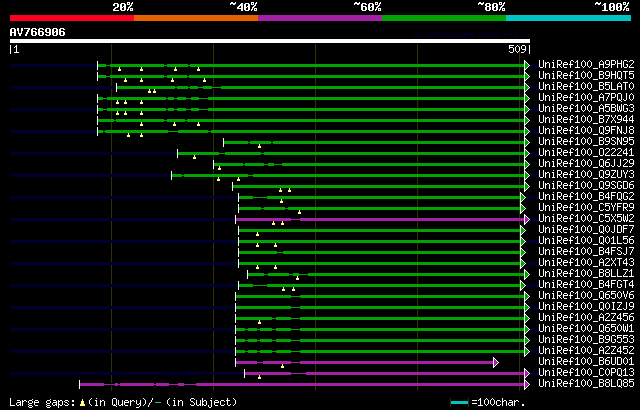The width and height of the screenshot is (640, 410).
Task: Open the UniRef100_B9SN95 hit label
Action: pos(586,142)
